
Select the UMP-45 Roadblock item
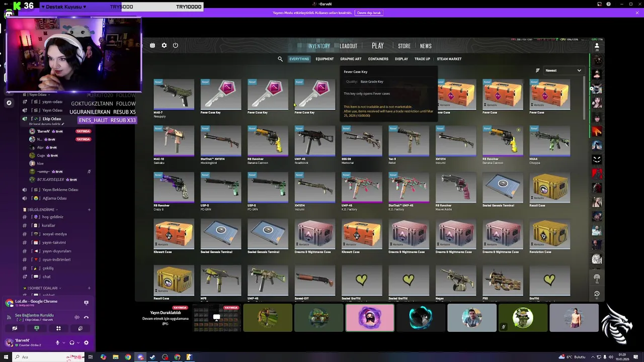[x=314, y=145]
